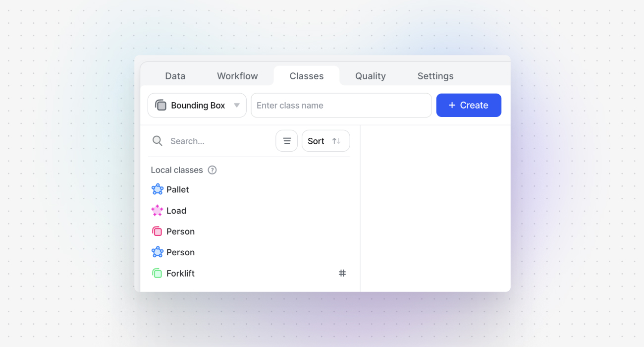
Task: Open the Bounding Box type dropdown
Action: pos(197,105)
